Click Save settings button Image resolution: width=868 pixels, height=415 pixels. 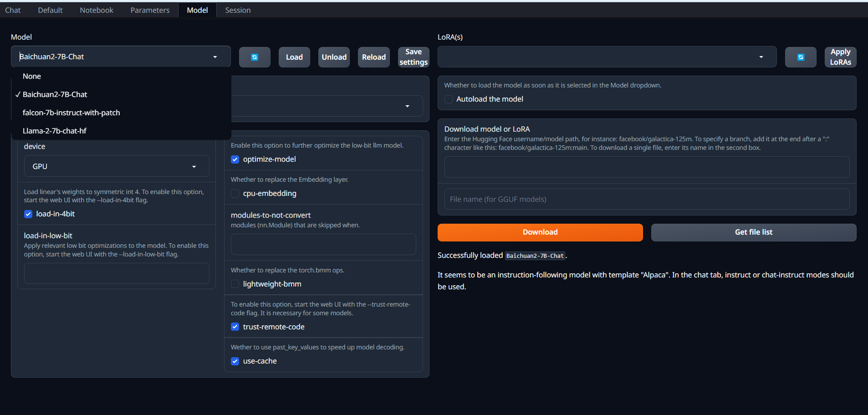tap(413, 57)
